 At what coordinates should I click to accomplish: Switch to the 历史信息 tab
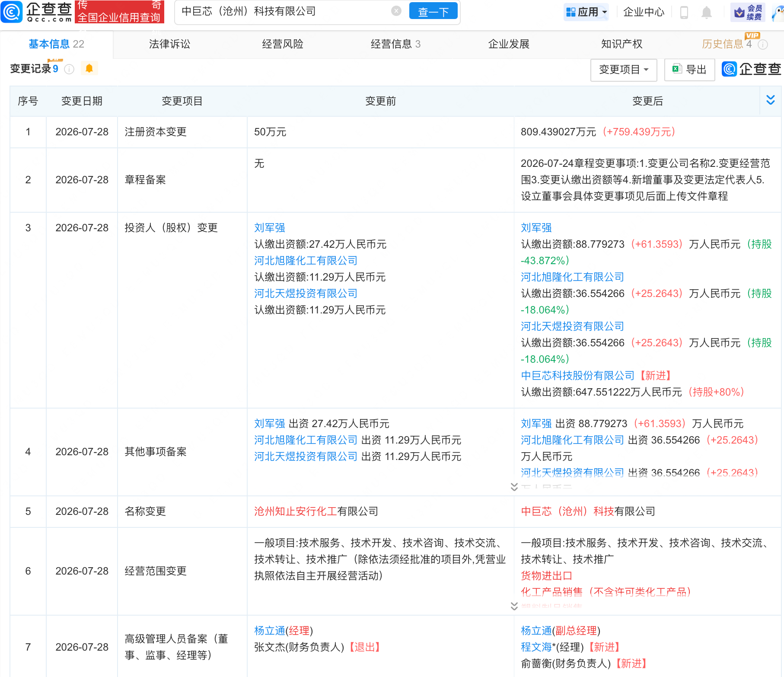point(727,44)
